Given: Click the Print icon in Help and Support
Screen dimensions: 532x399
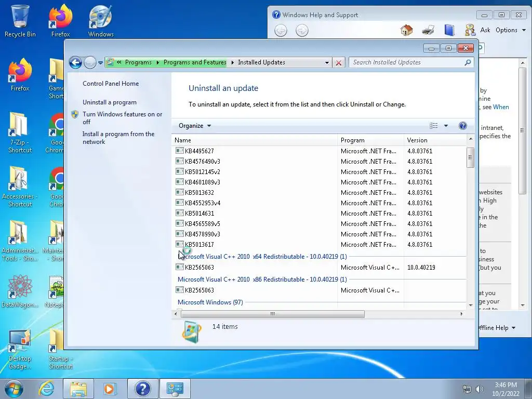Looking at the screenshot, I should (428, 30).
